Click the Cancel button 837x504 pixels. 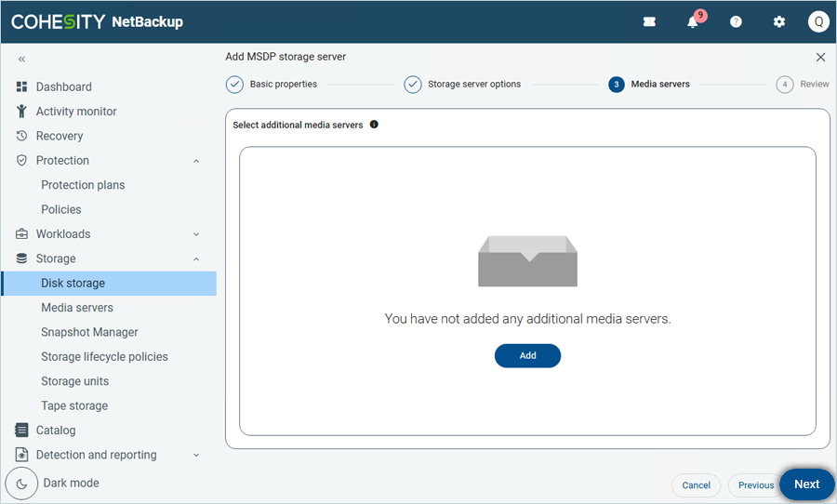pos(696,485)
